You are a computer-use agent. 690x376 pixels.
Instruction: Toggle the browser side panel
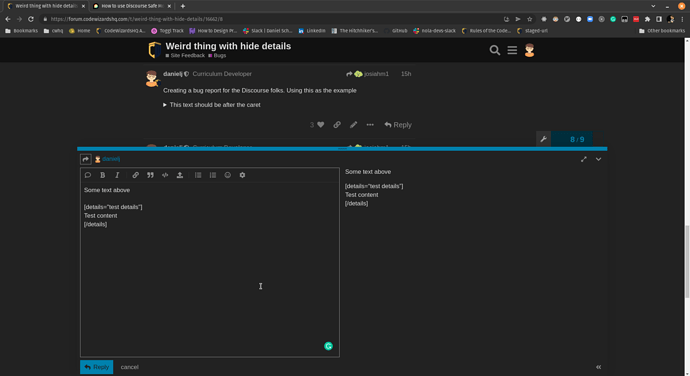(x=659, y=19)
